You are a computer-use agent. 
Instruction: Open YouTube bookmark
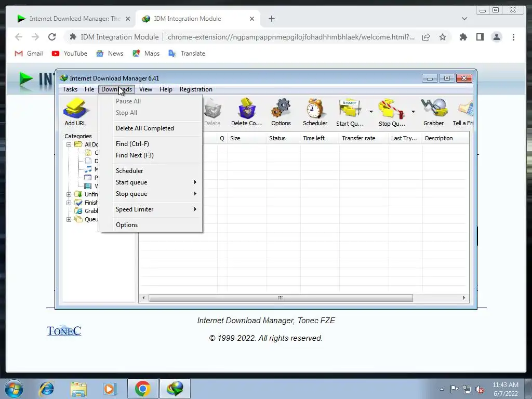(x=70, y=54)
